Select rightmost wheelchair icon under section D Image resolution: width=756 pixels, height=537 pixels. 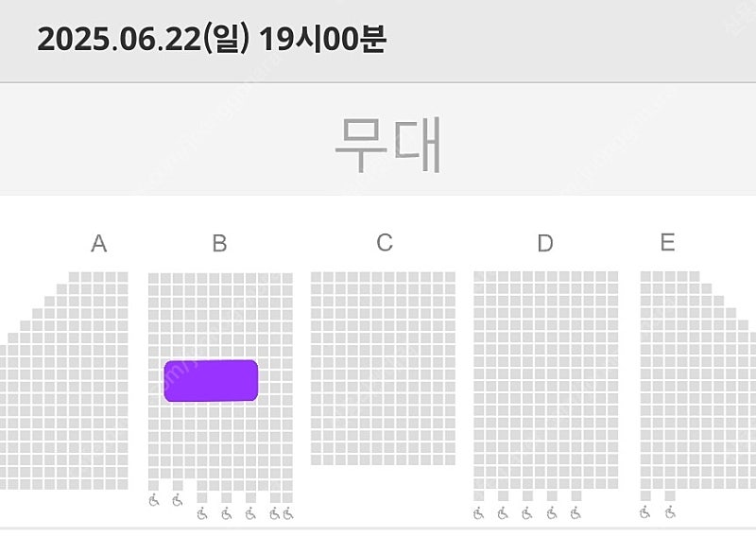576,512
